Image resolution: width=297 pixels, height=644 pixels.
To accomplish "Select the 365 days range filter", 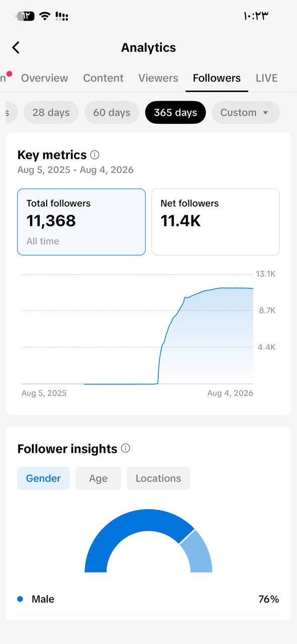I will pyautogui.click(x=175, y=112).
